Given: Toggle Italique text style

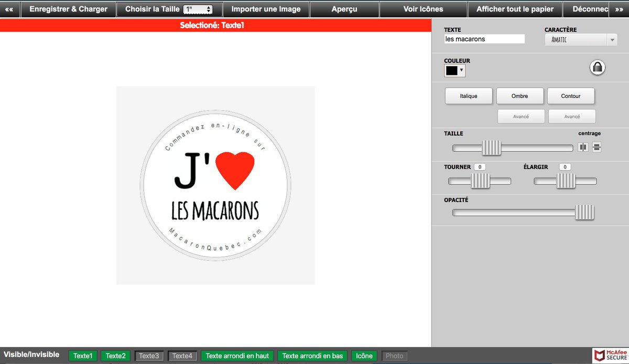Looking at the screenshot, I should click(469, 96).
